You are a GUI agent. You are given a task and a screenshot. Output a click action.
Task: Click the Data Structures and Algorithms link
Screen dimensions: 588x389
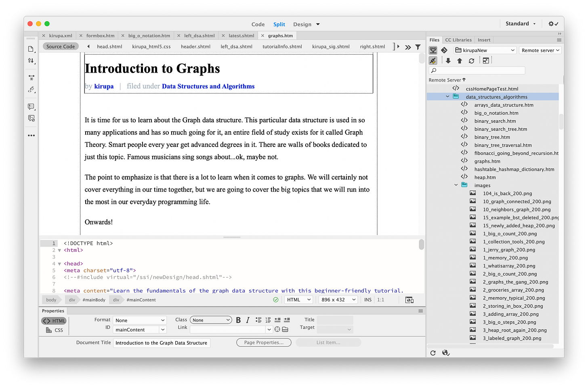point(208,86)
